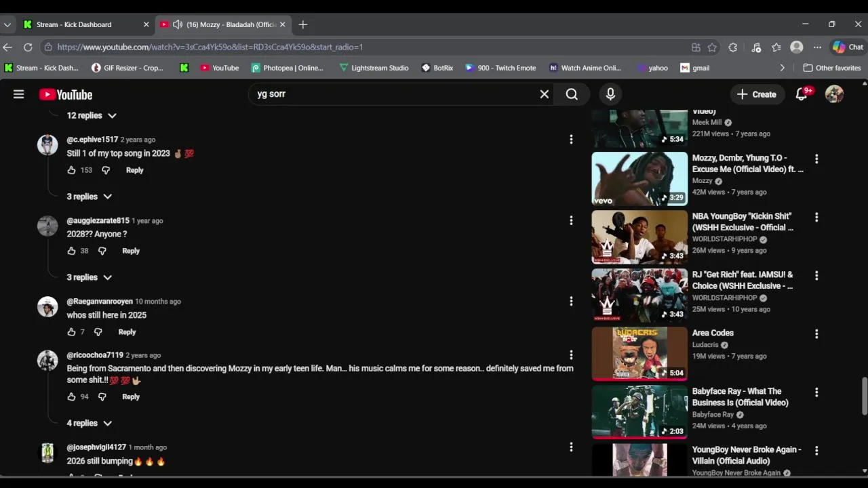Start voice search with the microphone
Image resolution: width=868 pixels, height=488 pixels.
click(x=610, y=94)
